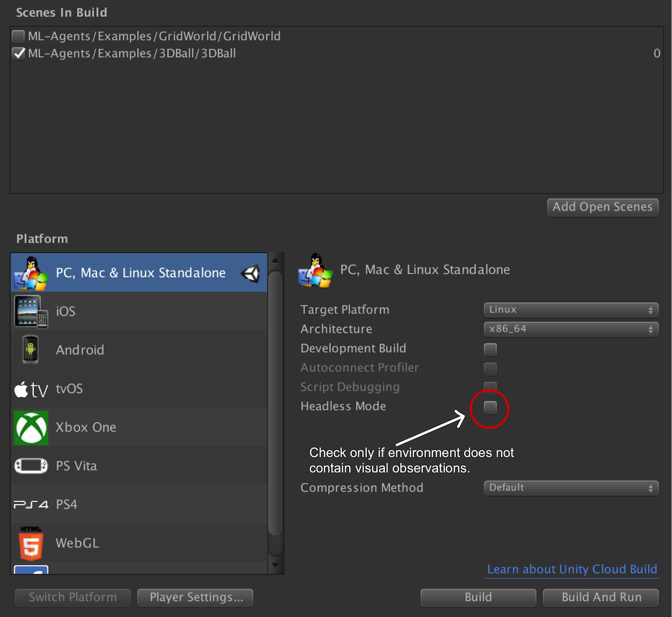
Task: Click the platform list scrollbar thumb
Action: coord(275,403)
